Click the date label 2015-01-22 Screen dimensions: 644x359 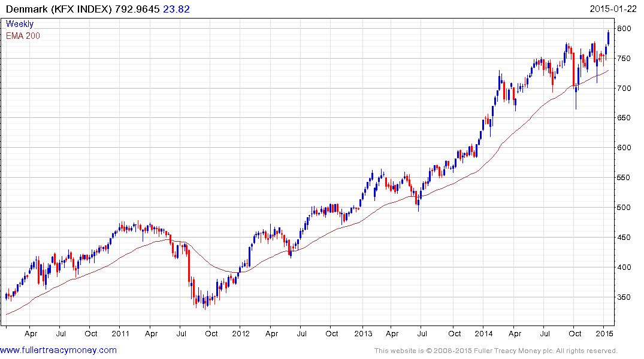tap(613, 9)
